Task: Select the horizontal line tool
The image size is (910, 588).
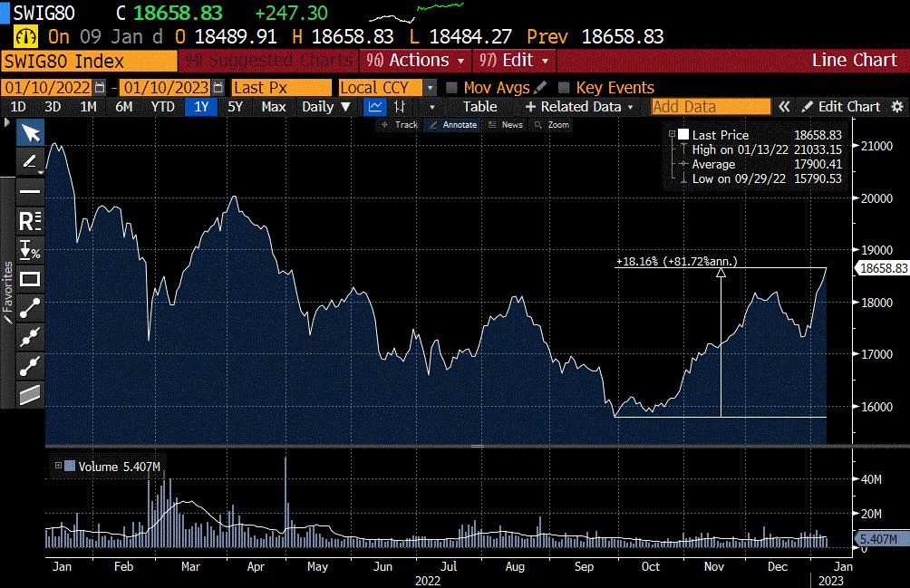Action: click(30, 191)
